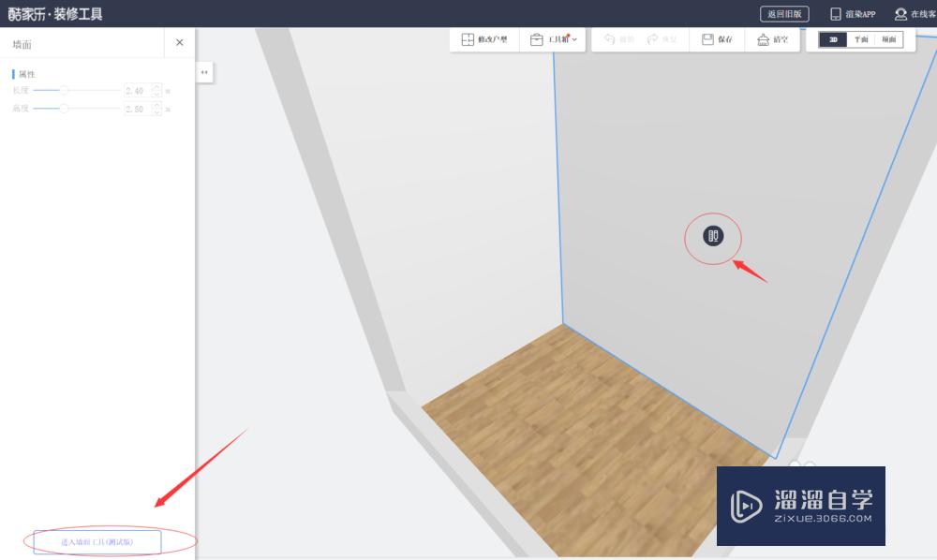Click the 属性 section heading
The image size is (937, 560).
pyautogui.click(x=27, y=74)
